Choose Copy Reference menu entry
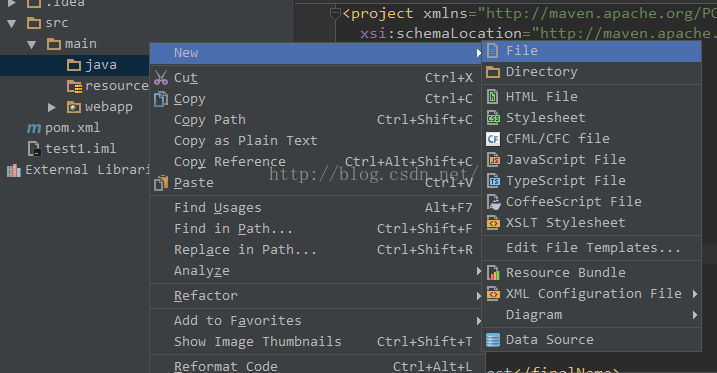The width and height of the screenshot is (717, 373). [316, 162]
